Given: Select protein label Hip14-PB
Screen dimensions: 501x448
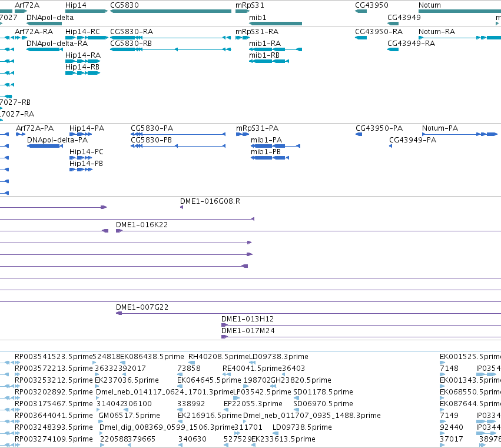Looking at the screenshot, I should [x=86, y=163].
